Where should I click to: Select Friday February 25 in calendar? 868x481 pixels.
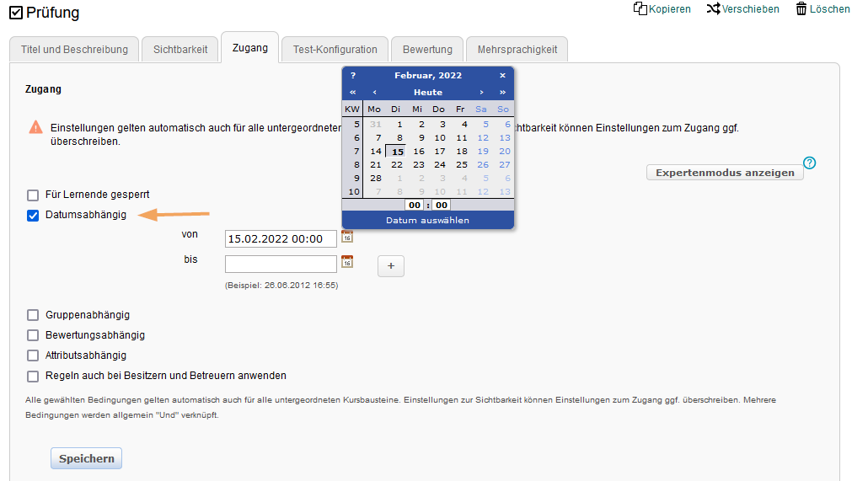tap(462, 165)
